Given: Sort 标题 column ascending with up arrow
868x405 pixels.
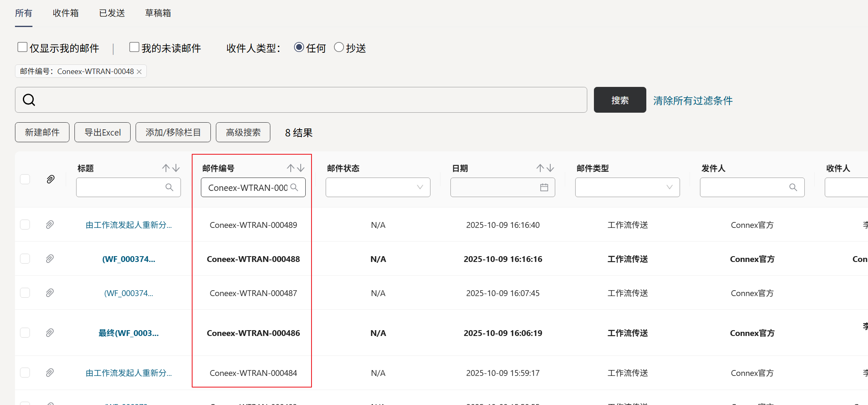Looking at the screenshot, I should tap(166, 168).
